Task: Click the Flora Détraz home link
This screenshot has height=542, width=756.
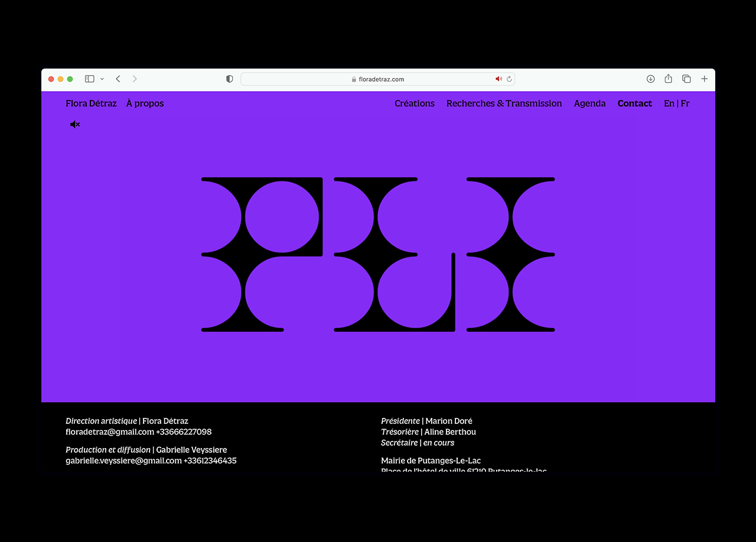Action: (x=91, y=103)
